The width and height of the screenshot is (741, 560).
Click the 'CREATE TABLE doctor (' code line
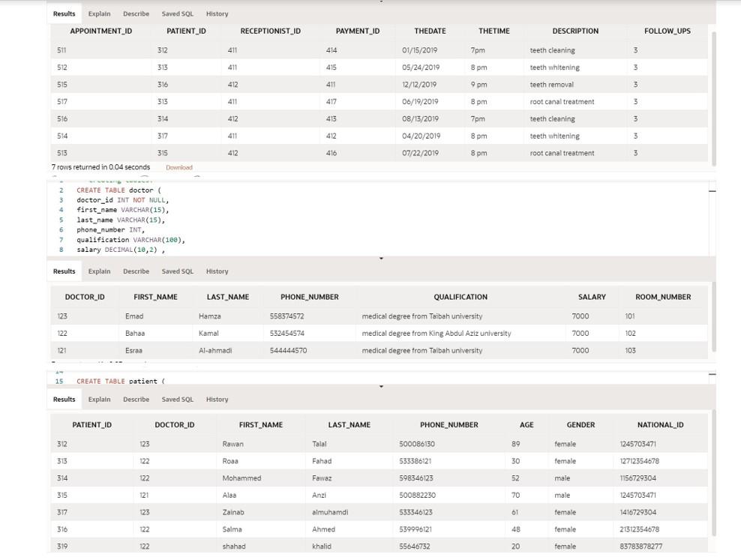[118, 190]
